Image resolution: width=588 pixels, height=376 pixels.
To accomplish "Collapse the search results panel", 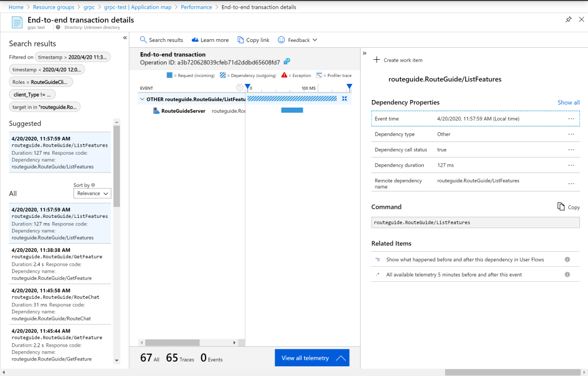I will (125, 38).
